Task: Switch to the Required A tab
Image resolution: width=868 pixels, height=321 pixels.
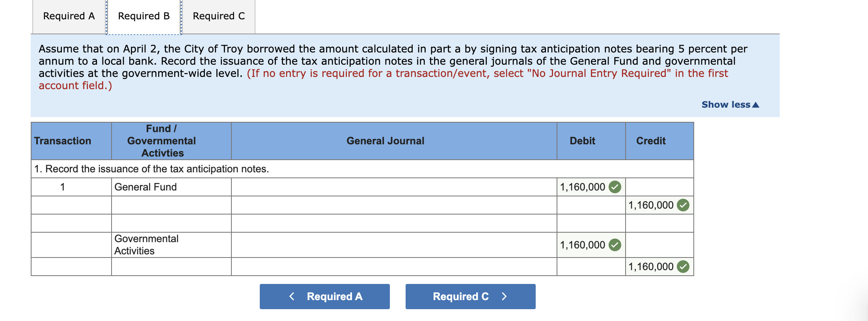Action: pyautogui.click(x=69, y=16)
